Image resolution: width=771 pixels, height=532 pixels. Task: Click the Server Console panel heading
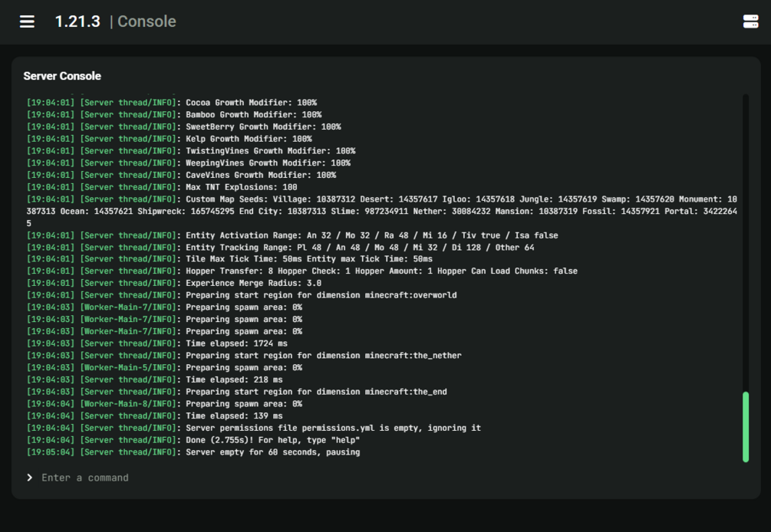[x=62, y=76]
